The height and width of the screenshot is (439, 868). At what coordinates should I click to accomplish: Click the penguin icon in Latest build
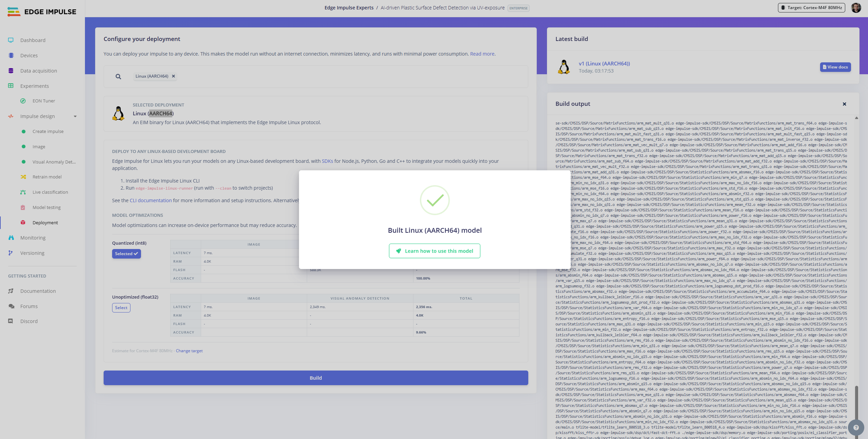click(x=564, y=67)
